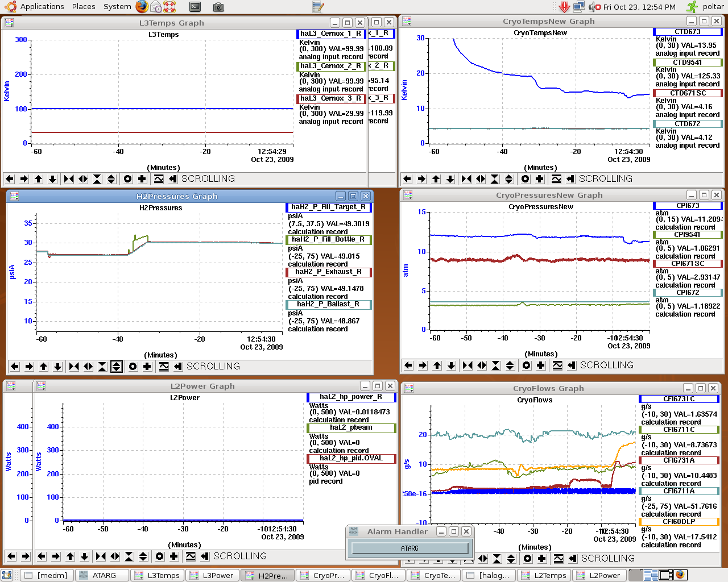Zoom out horizontally on CryoTempsNew Graph
This screenshot has height=582, width=728.
click(481, 179)
